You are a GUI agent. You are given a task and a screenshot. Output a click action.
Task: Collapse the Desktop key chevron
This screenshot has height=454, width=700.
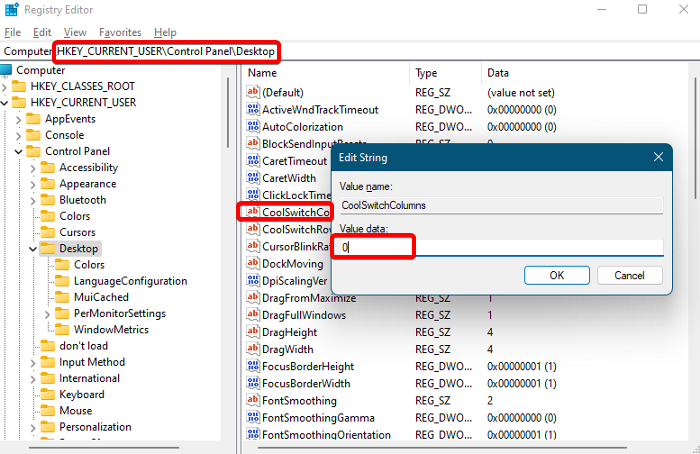[33, 249]
